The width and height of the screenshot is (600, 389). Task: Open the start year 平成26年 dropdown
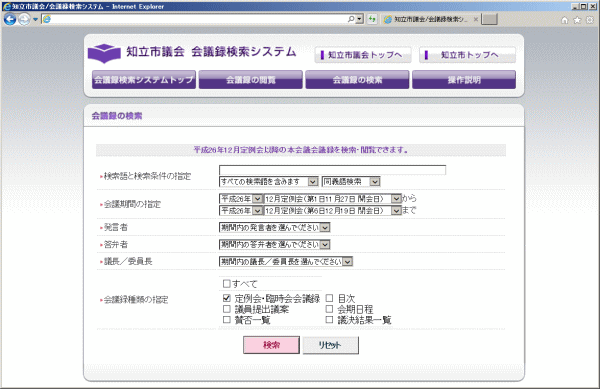tap(241, 199)
